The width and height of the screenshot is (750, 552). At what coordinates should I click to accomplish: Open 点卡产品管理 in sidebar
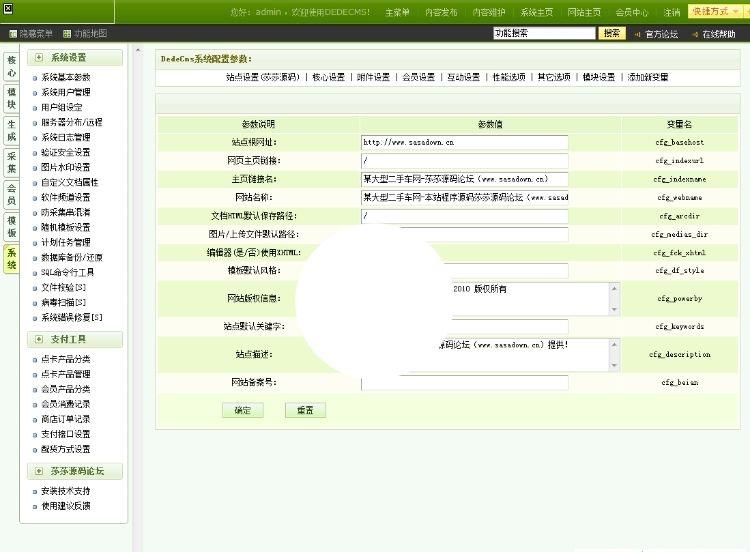[66, 374]
